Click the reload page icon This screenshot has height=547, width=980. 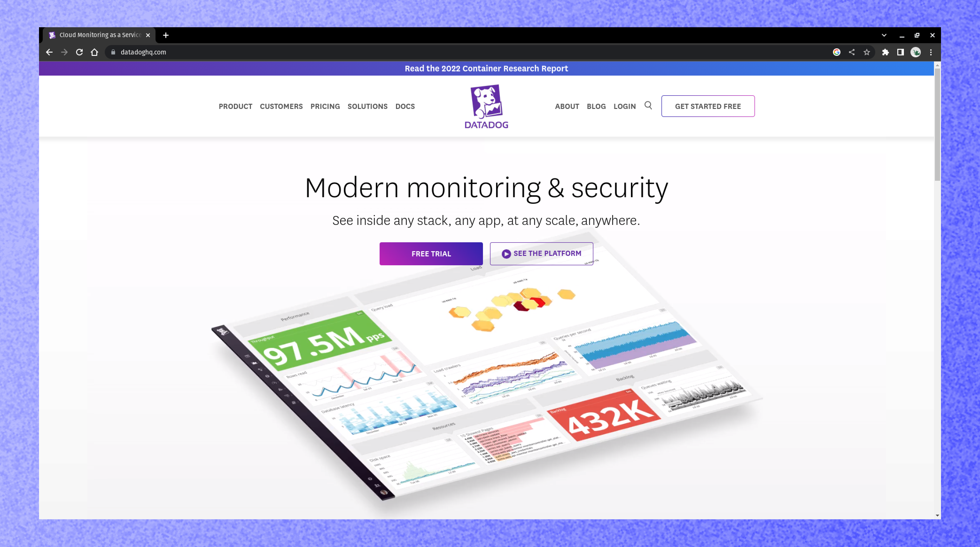coord(79,52)
